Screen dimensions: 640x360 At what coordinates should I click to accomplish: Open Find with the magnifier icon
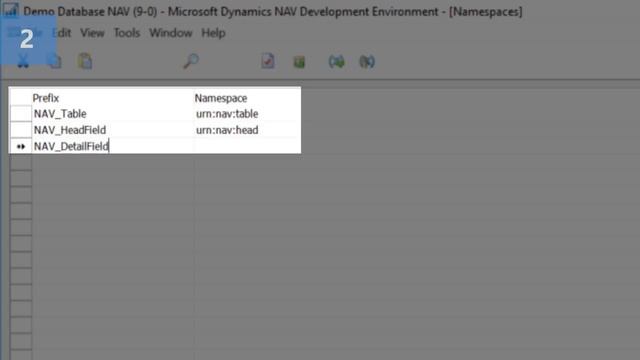click(191, 61)
